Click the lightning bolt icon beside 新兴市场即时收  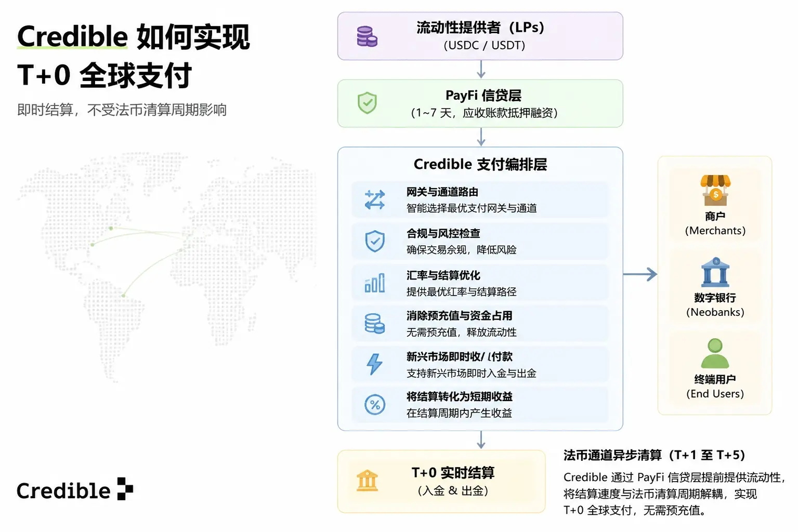pyautogui.click(x=375, y=364)
